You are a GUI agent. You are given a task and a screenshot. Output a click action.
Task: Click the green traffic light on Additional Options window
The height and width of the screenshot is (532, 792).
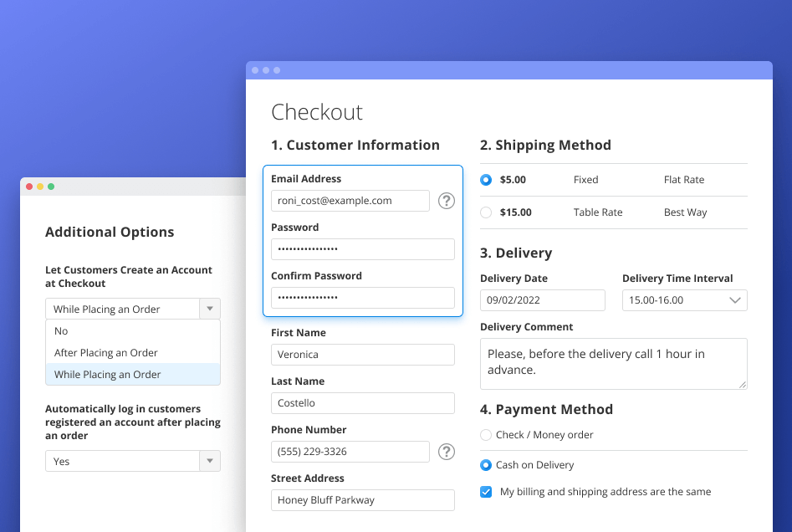click(52, 186)
